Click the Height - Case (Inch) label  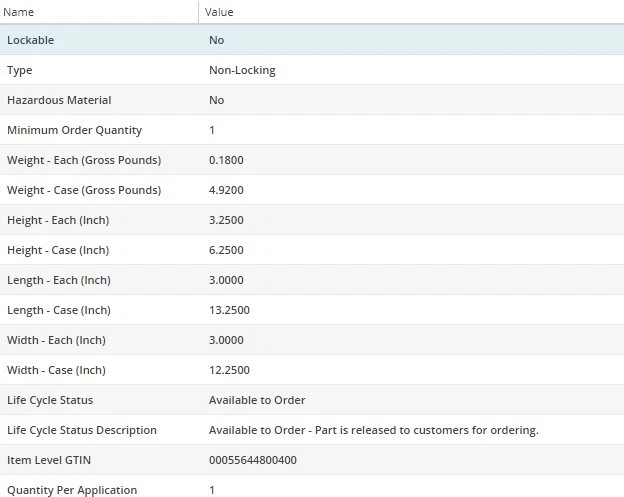point(58,250)
